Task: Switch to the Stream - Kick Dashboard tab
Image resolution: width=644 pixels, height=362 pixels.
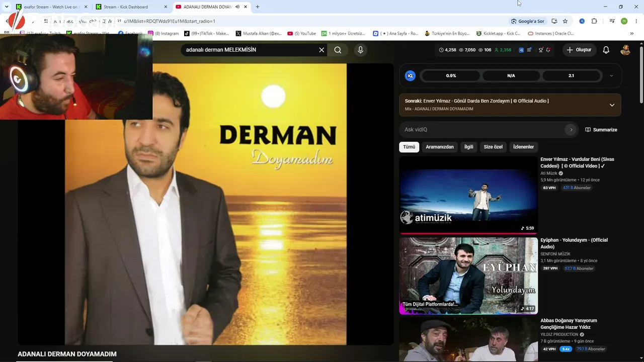Action: (x=131, y=7)
